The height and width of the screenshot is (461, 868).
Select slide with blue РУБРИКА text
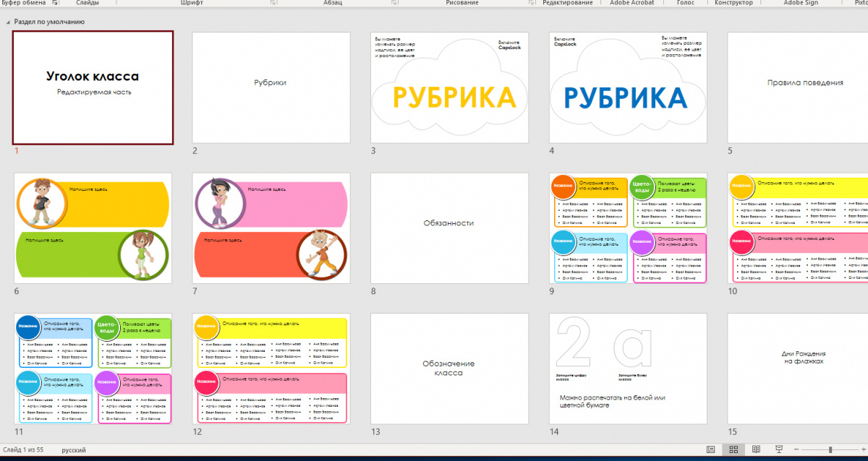pos(628,87)
